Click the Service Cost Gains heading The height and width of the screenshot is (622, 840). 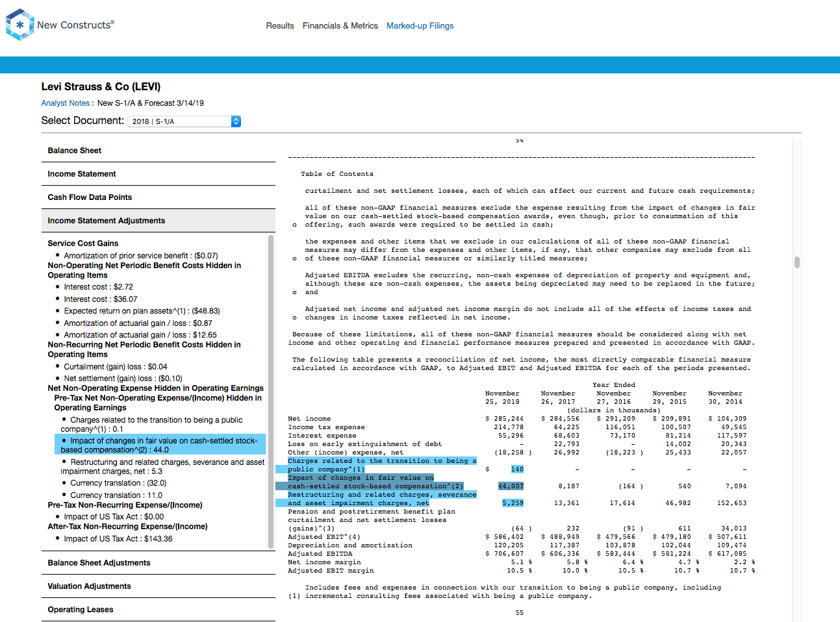tap(83, 243)
